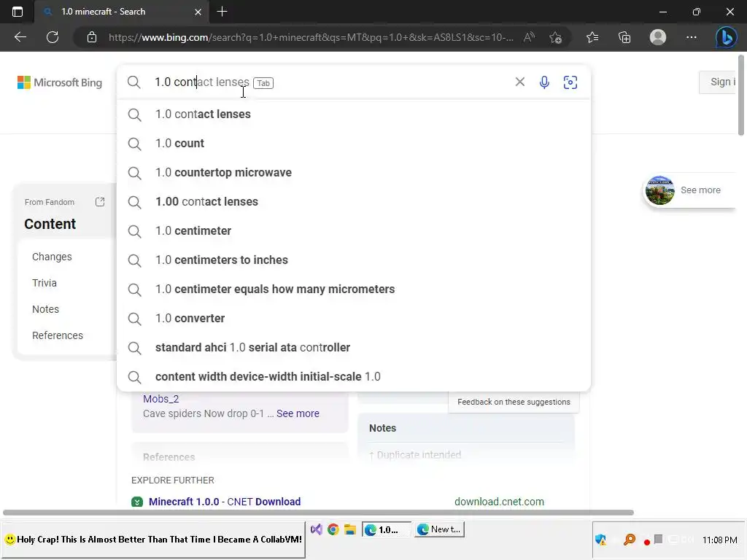Open the browser profile avatar
This screenshot has width=747, height=560.
click(658, 37)
